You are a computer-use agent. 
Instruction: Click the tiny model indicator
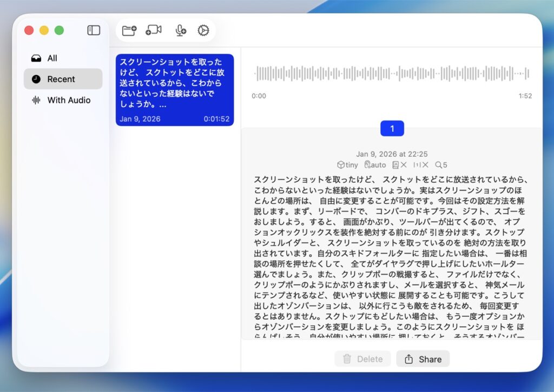click(x=347, y=165)
